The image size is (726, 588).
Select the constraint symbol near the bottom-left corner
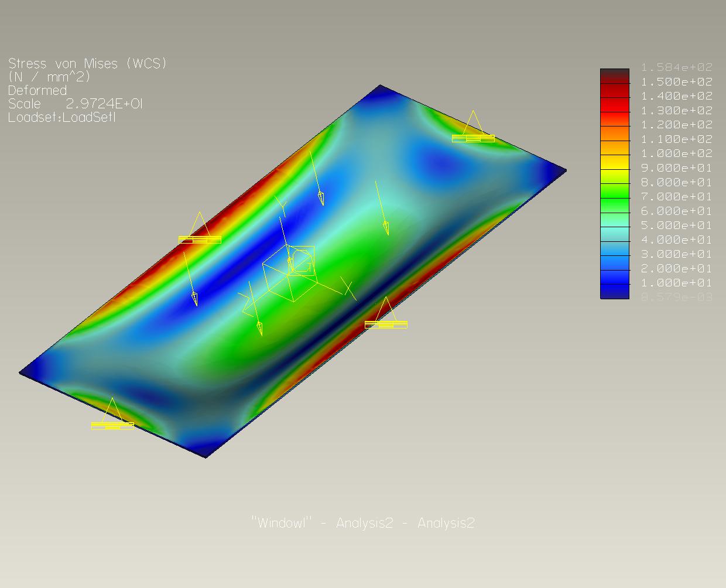click(x=112, y=414)
